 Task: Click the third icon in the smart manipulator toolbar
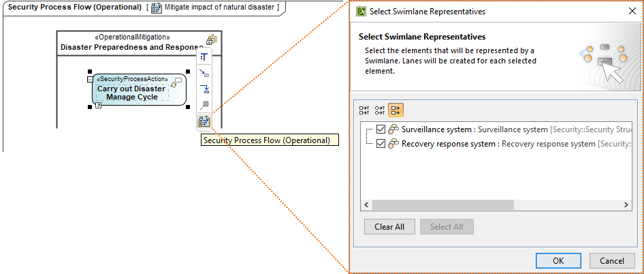pos(204,89)
